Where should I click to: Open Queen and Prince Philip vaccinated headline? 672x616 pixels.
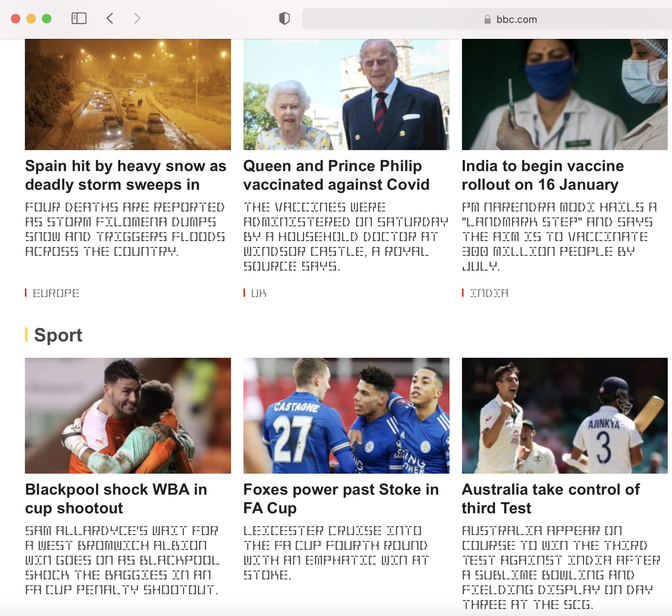pos(336,175)
